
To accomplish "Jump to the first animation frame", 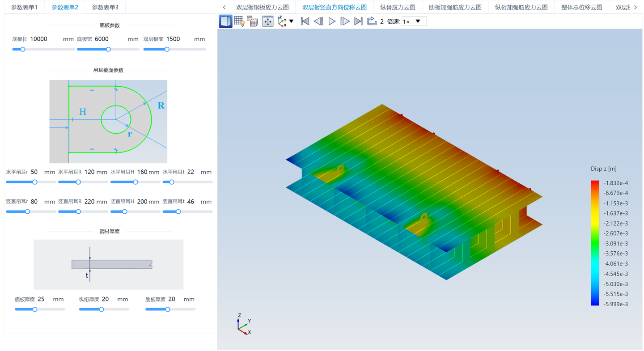I will click(305, 21).
